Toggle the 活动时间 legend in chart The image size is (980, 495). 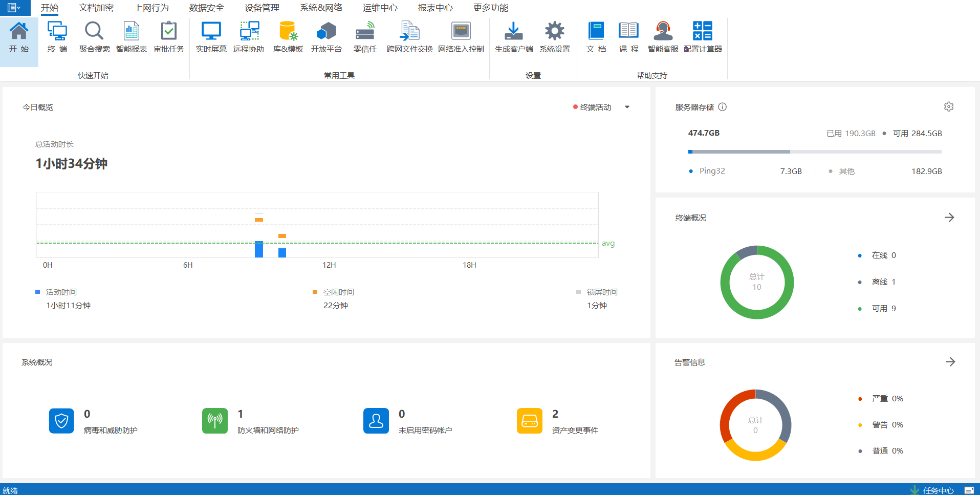61,292
